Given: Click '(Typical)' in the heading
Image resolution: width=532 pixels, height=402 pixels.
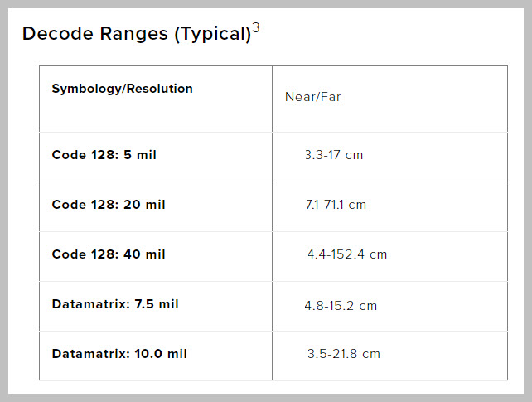Looking at the screenshot, I should point(208,34).
